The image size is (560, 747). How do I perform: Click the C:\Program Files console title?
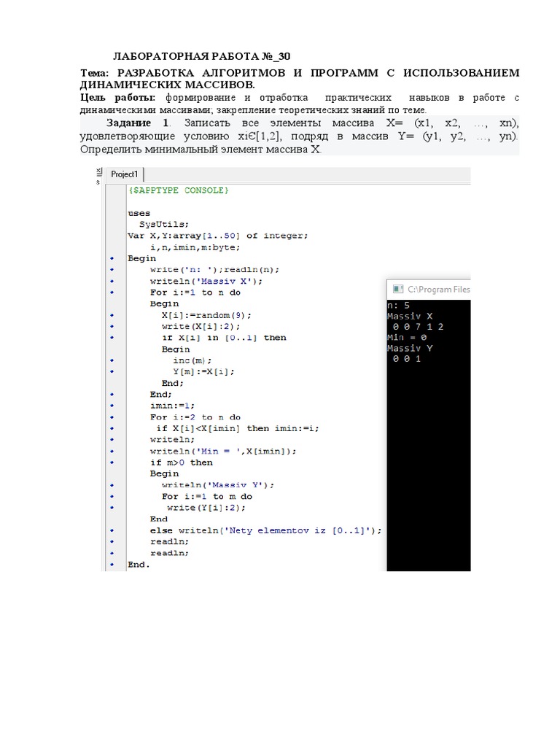pos(438,289)
